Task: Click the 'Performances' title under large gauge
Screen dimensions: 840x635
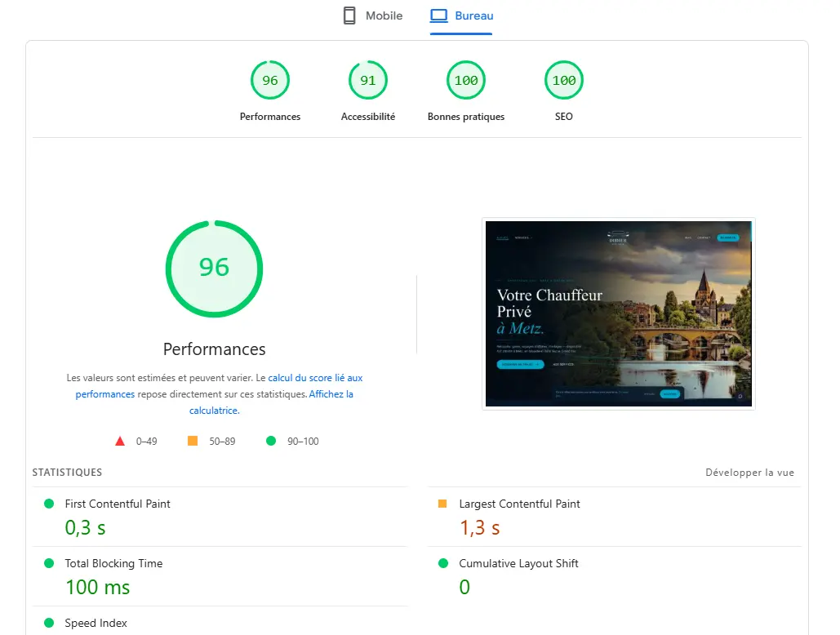Action: click(x=214, y=349)
